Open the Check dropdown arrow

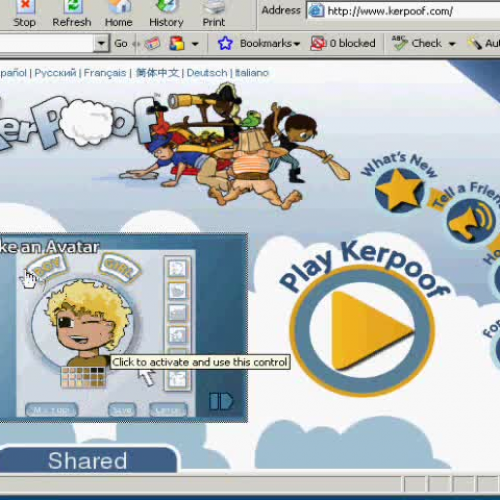452,44
